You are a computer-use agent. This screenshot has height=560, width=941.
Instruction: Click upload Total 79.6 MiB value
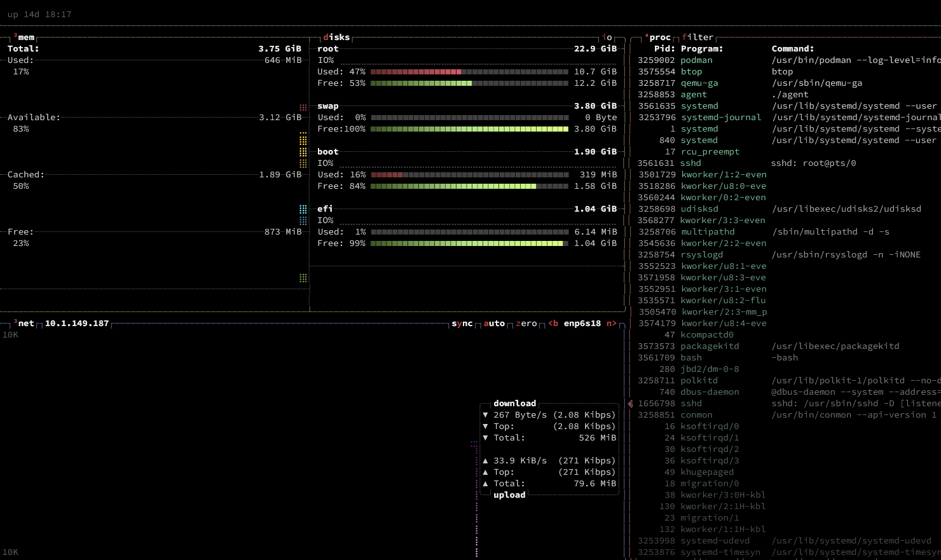(x=595, y=484)
